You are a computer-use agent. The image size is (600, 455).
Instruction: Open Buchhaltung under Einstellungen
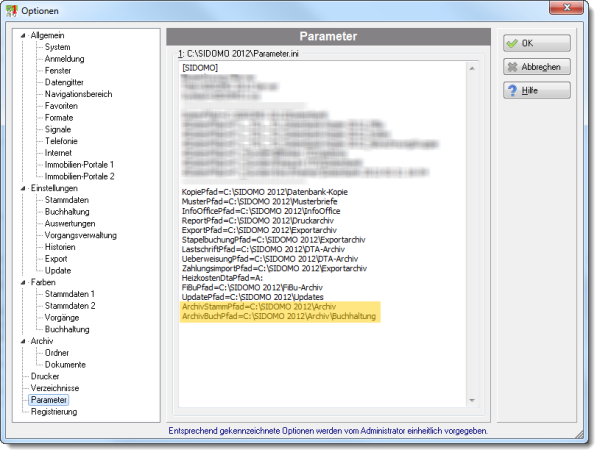(67, 212)
